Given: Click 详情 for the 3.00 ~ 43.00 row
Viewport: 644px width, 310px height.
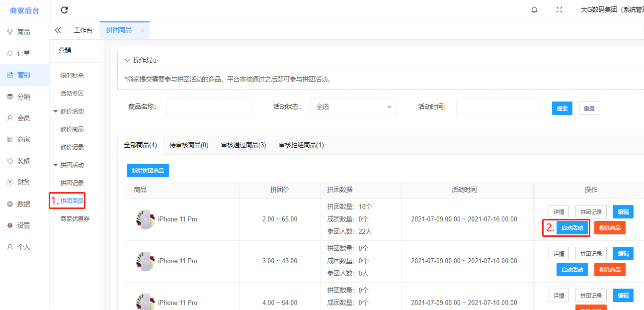Looking at the screenshot, I should [x=559, y=254].
